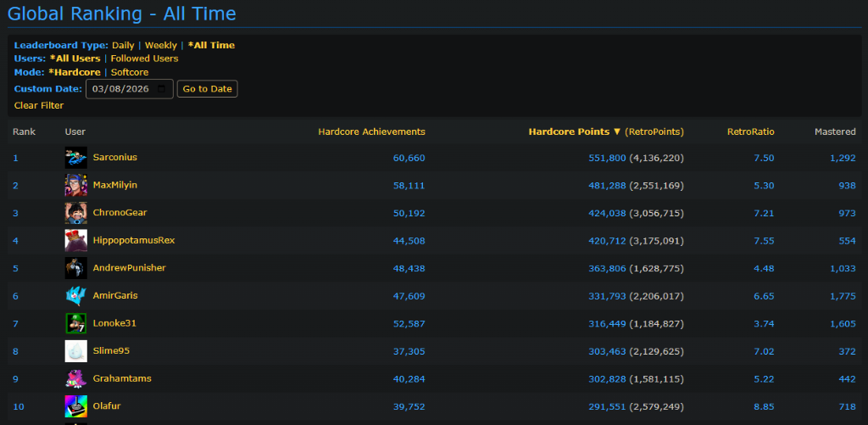Image resolution: width=868 pixels, height=425 pixels.
Task: Click AndrewPunisher mastered count 1,033
Action: (x=843, y=269)
